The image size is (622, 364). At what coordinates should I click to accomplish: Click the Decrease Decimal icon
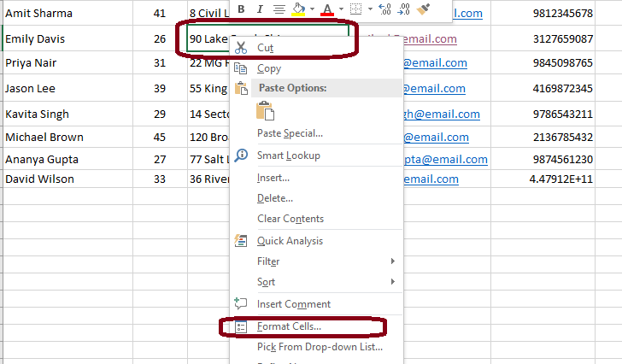click(x=404, y=9)
